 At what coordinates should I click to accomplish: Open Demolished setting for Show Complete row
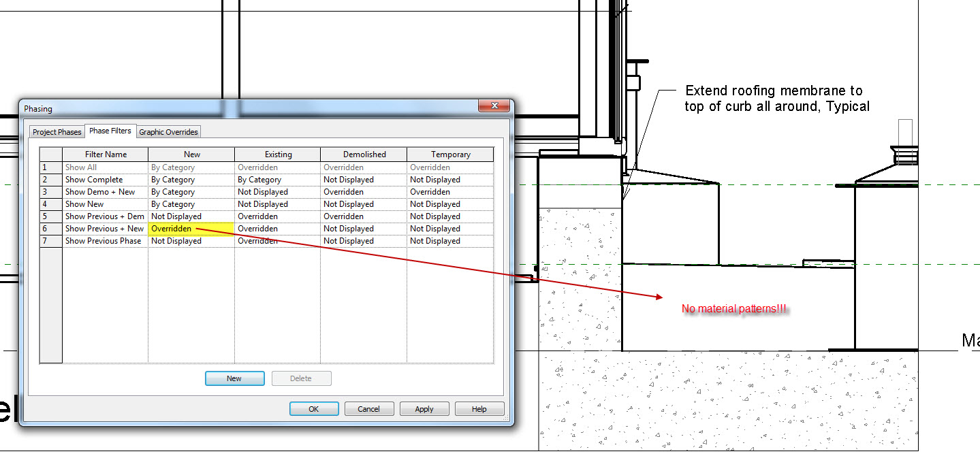click(364, 180)
